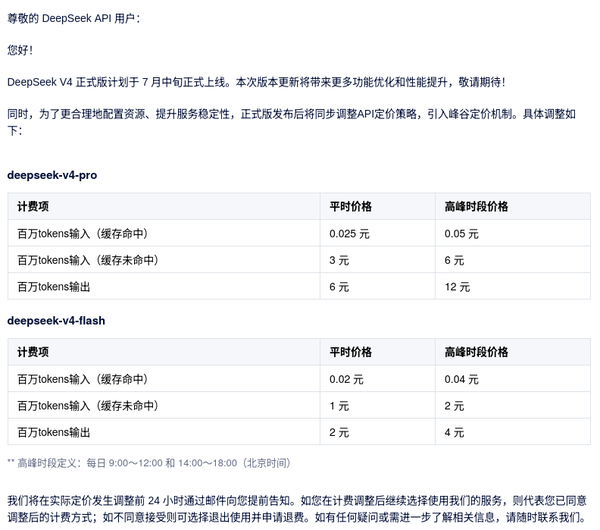Click '平时价格' header in the v4-pro table
The image size is (600, 530).
351,207
